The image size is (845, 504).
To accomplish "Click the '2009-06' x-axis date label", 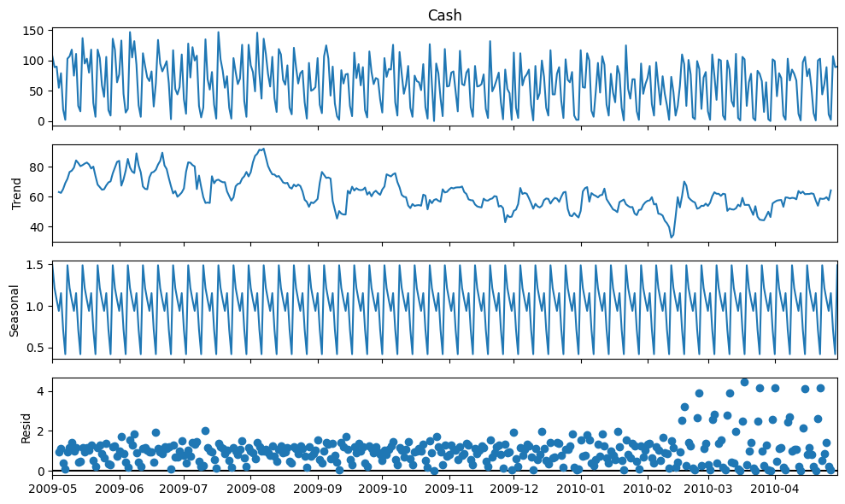I will 119,489.
